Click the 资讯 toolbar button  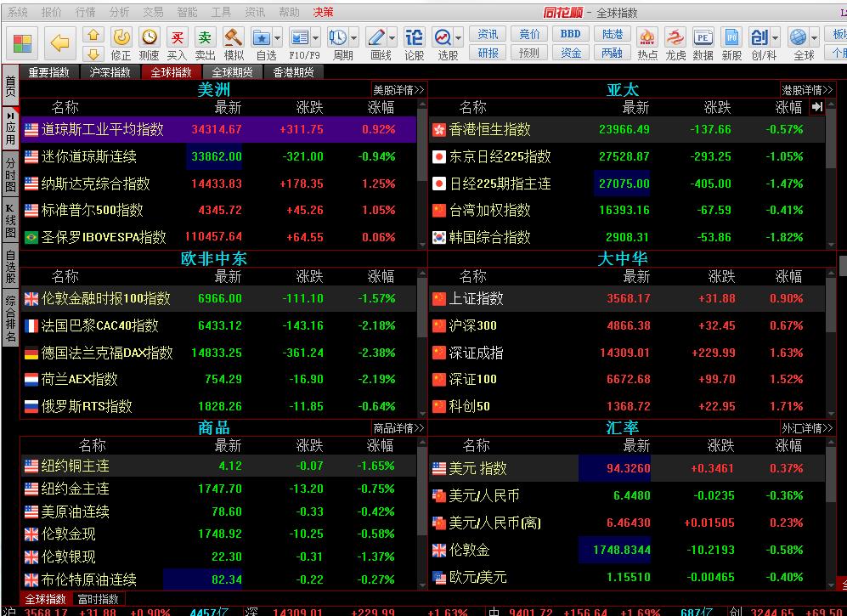click(x=488, y=34)
